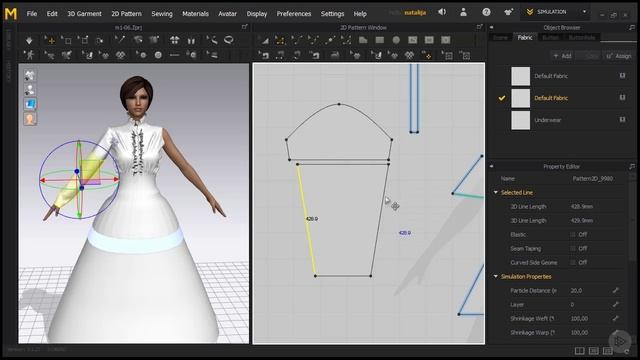Select the rectangle pattern tool in 2D toolbar
Image resolution: width=640 pixels, height=360 pixels.
pos(380,40)
